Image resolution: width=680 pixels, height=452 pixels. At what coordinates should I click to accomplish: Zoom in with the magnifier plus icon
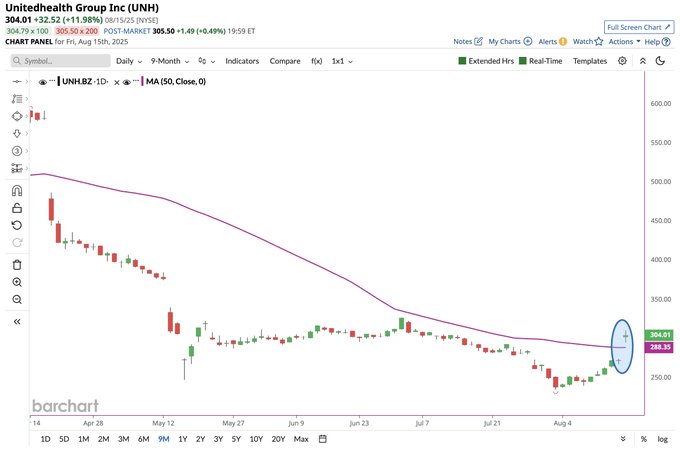(x=17, y=282)
